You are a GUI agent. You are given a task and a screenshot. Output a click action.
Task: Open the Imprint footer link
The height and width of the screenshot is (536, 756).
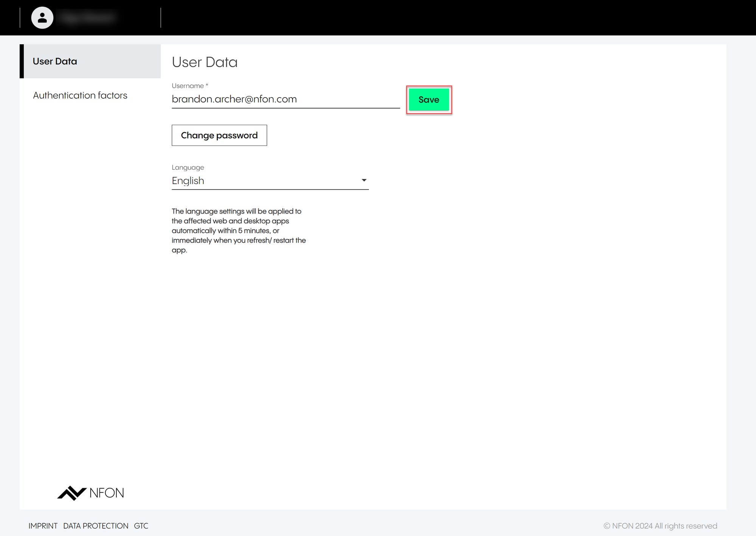click(43, 526)
